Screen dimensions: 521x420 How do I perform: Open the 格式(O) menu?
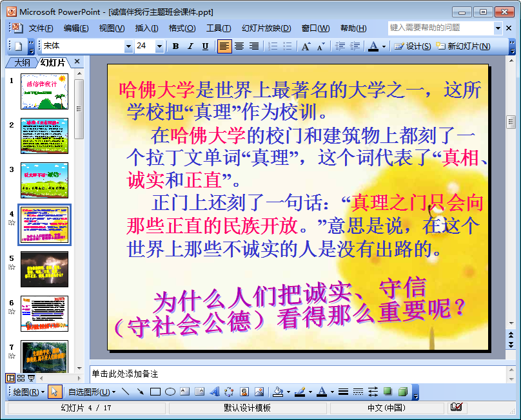(x=182, y=28)
